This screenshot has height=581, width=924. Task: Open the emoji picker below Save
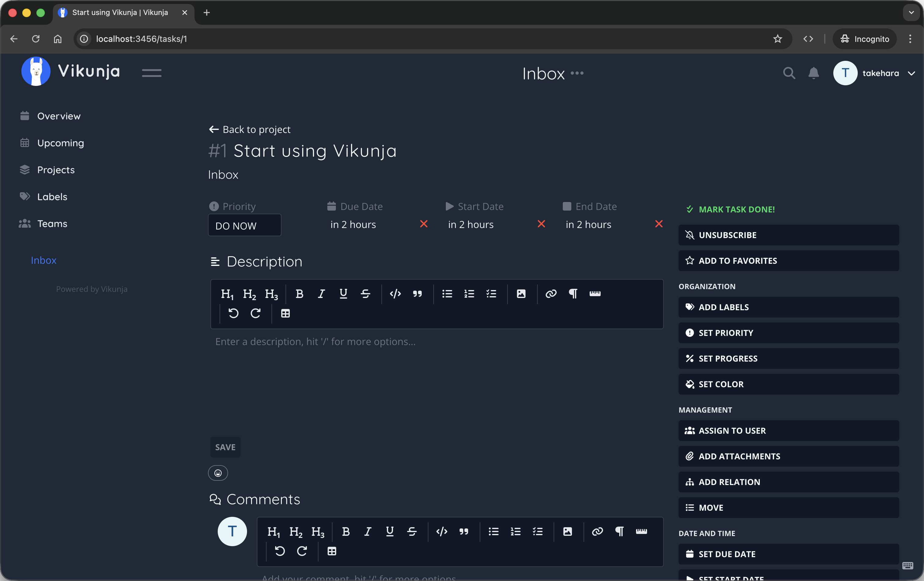[x=218, y=473]
